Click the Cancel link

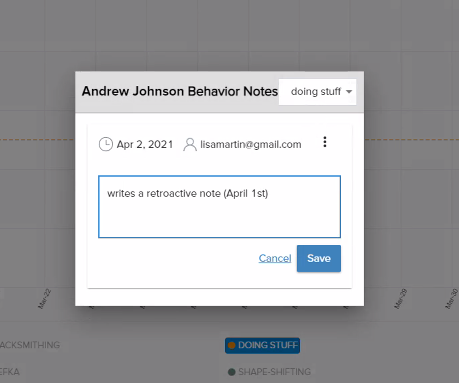275,258
